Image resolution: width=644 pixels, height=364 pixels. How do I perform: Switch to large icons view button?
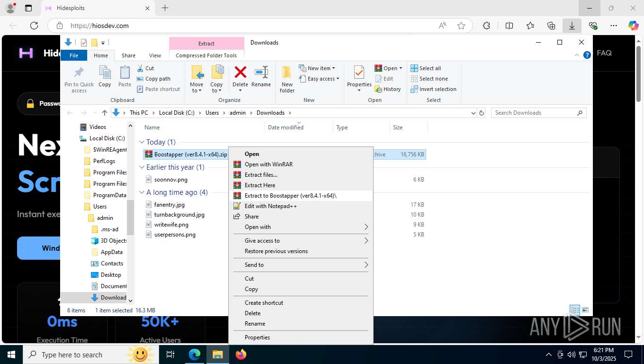point(585,310)
